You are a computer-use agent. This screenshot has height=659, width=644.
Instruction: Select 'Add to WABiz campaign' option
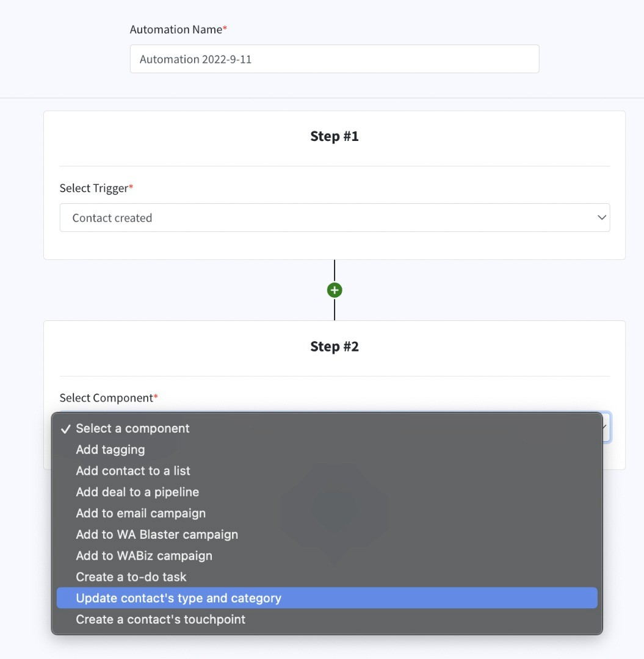144,556
